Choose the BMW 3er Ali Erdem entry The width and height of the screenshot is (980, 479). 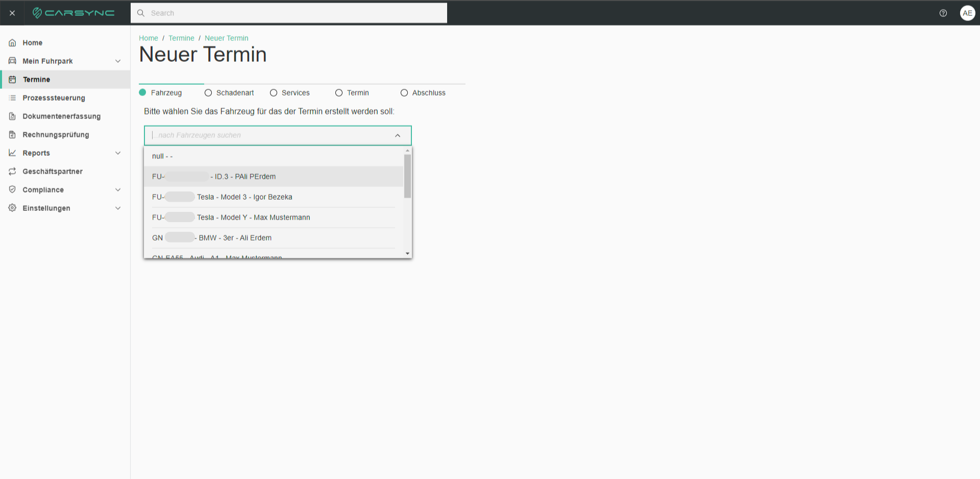click(274, 238)
